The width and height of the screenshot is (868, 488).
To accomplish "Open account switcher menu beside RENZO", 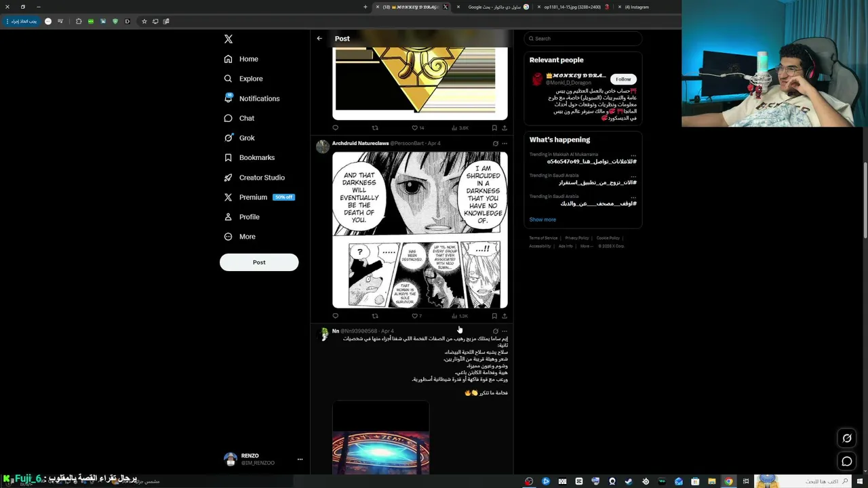I will pos(300,460).
